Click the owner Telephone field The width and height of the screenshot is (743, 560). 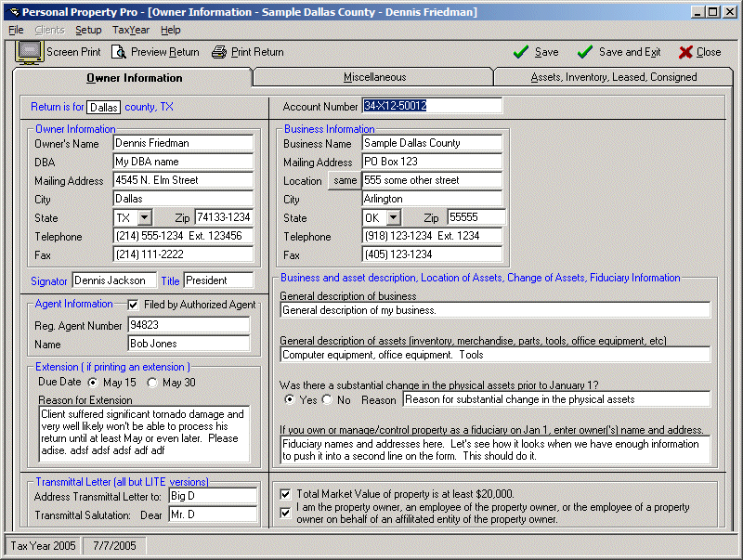pyautogui.click(x=183, y=236)
